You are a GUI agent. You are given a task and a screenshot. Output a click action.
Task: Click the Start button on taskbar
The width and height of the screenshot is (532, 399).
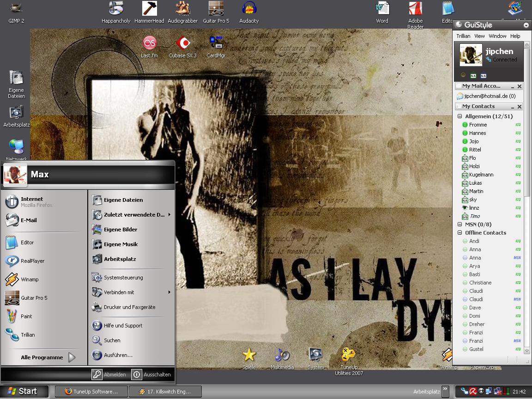(24, 391)
